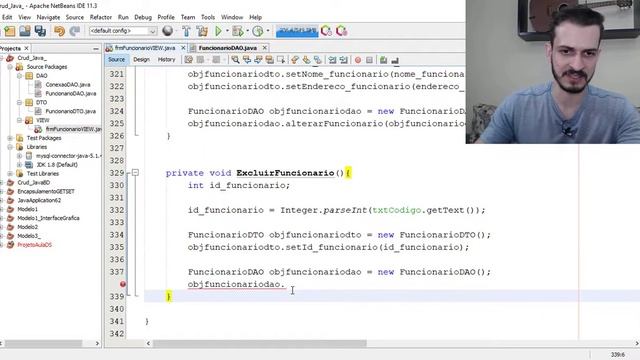Image resolution: width=640 pixels, height=360 pixels.
Task: Go to the previous bookmark icon
Action: point(295,60)
